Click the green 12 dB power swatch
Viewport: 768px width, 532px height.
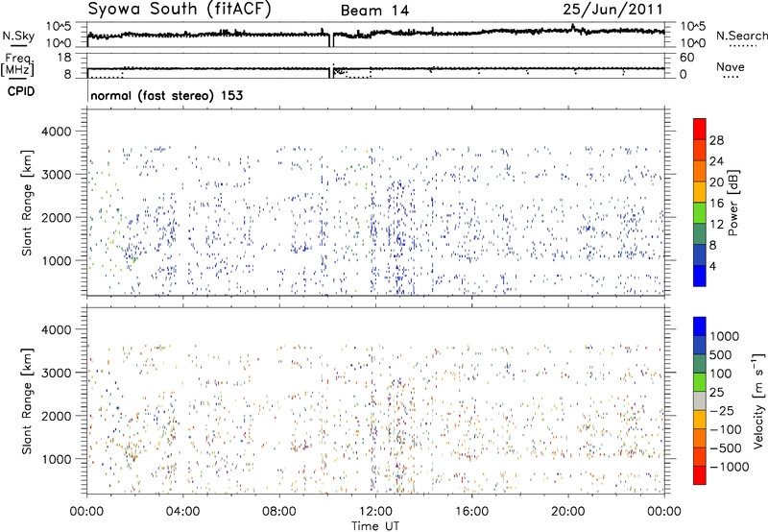pyautogui.click(x=700, y=212)
